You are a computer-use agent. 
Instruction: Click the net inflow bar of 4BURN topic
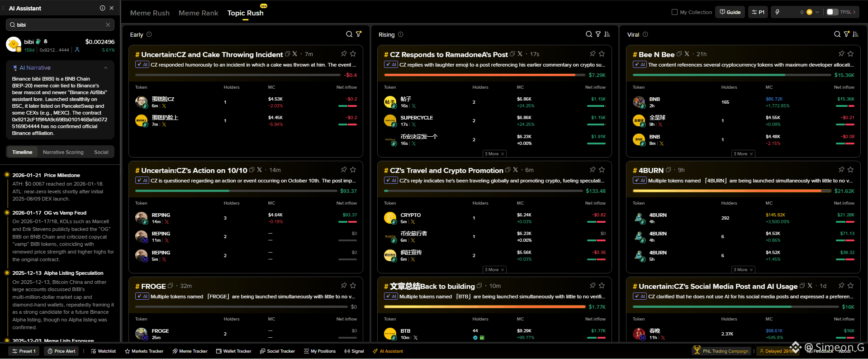[731, 191]
